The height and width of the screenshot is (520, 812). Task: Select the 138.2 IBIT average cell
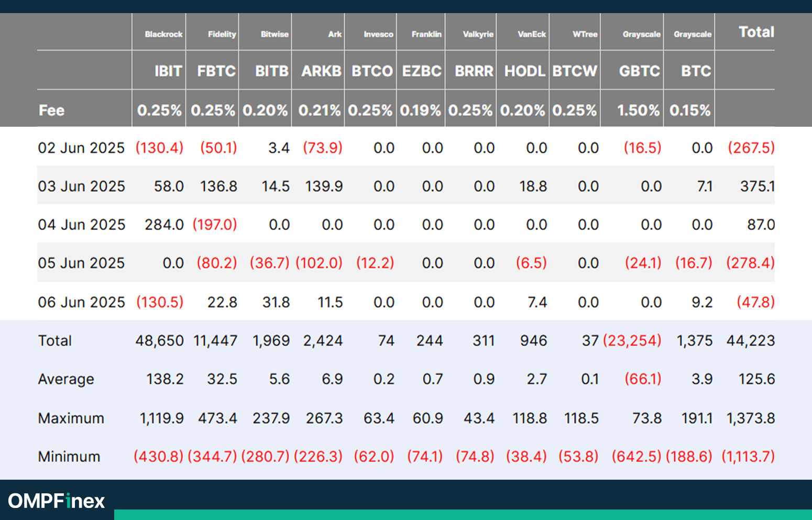point(165,379)
